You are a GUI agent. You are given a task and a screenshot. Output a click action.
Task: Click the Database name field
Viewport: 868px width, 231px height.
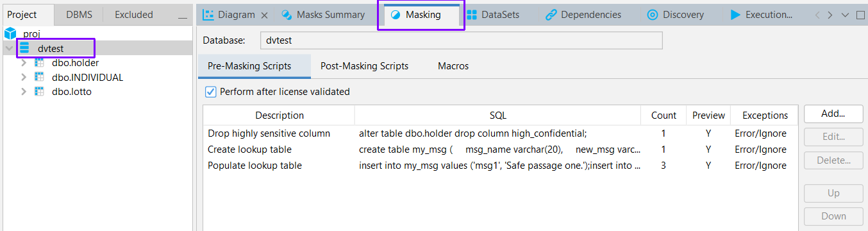(462, 40)
